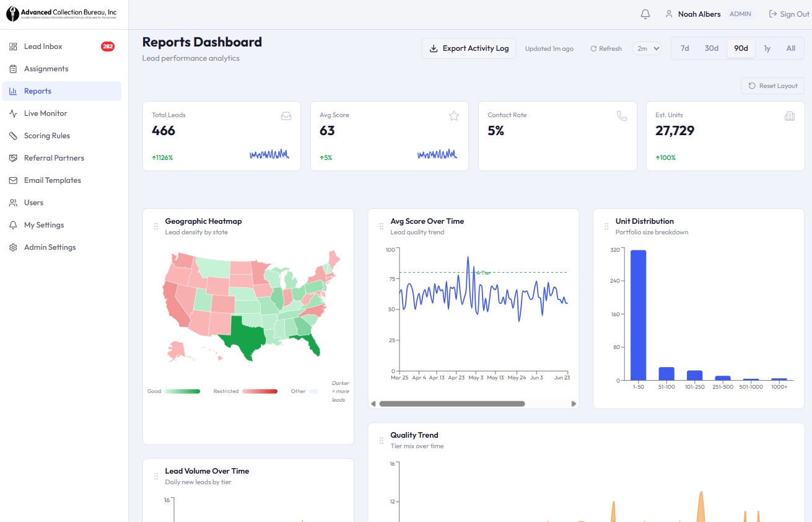Click the star icon on Avg Score card
Screen dimensions: 812x522
point(454,115)
